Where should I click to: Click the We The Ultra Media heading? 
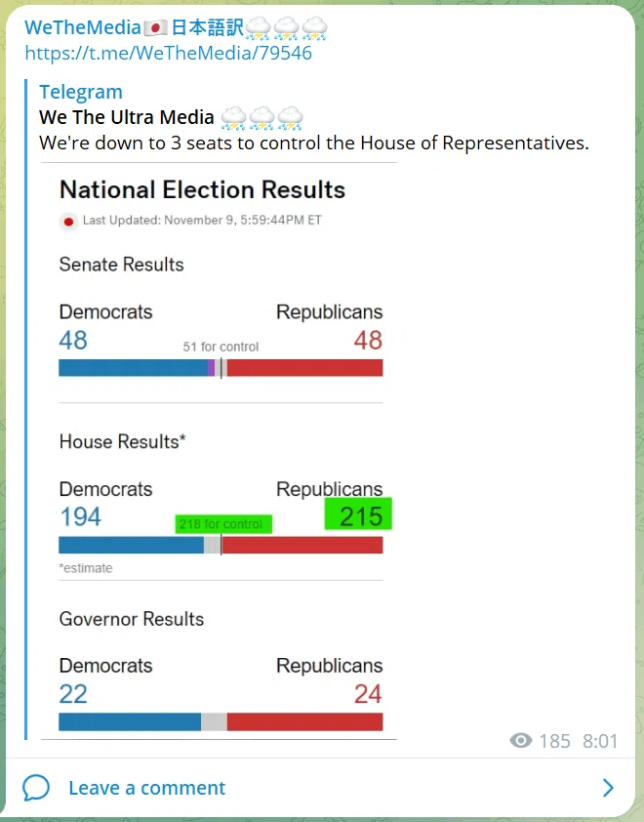[x=126, y=117]
